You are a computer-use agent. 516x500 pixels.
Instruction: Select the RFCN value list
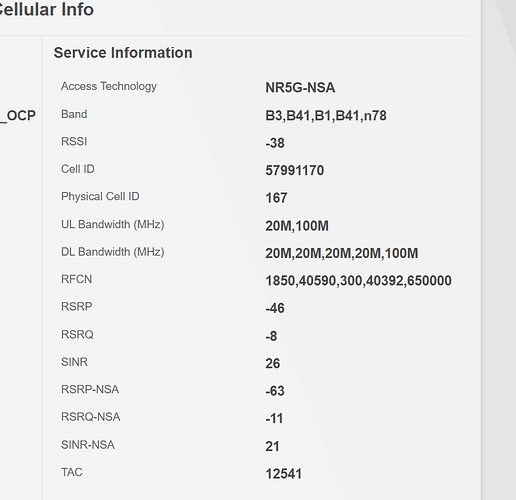pos(358,281)
